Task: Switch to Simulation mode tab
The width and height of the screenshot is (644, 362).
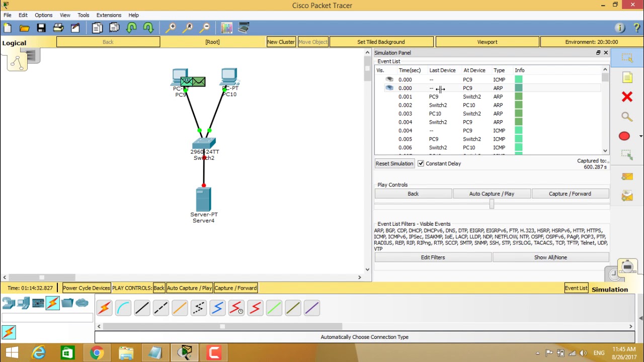Action: click(610, 289)
